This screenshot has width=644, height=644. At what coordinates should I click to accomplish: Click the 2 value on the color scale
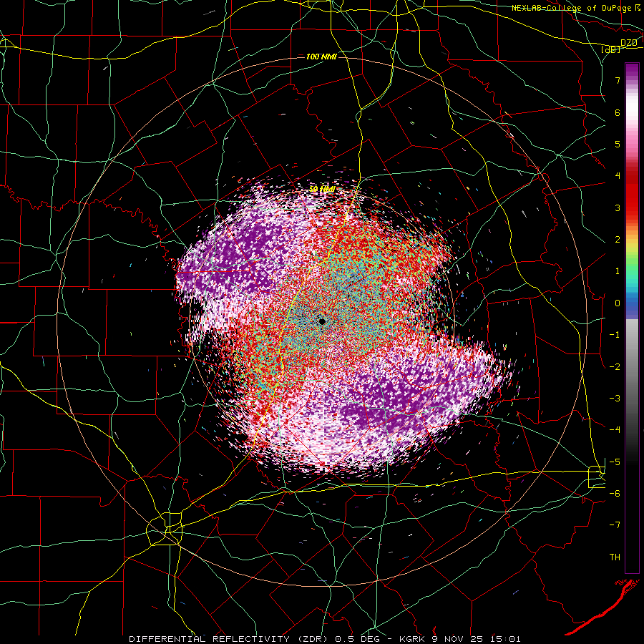tap(618, 240)
